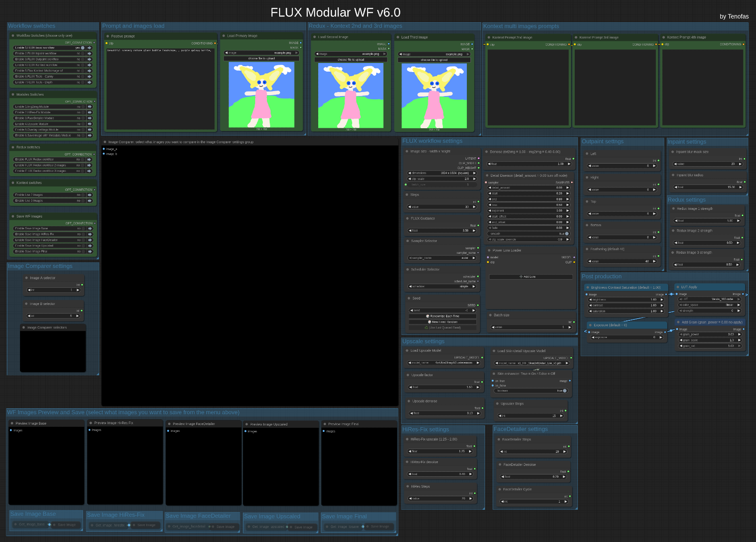Click arrow icon beside Enable Use 2 images
The height and width of the screenshot is (542, 756).
point(90,195)
